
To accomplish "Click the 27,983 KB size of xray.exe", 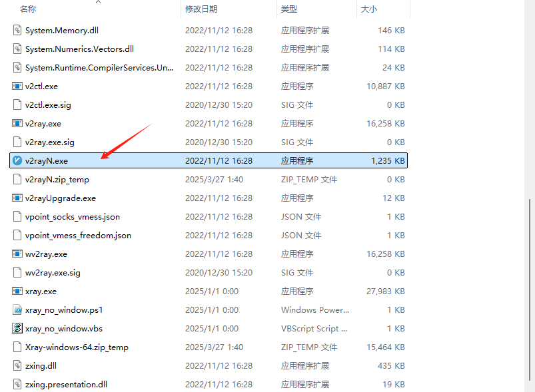I will [x=386, y=292].
